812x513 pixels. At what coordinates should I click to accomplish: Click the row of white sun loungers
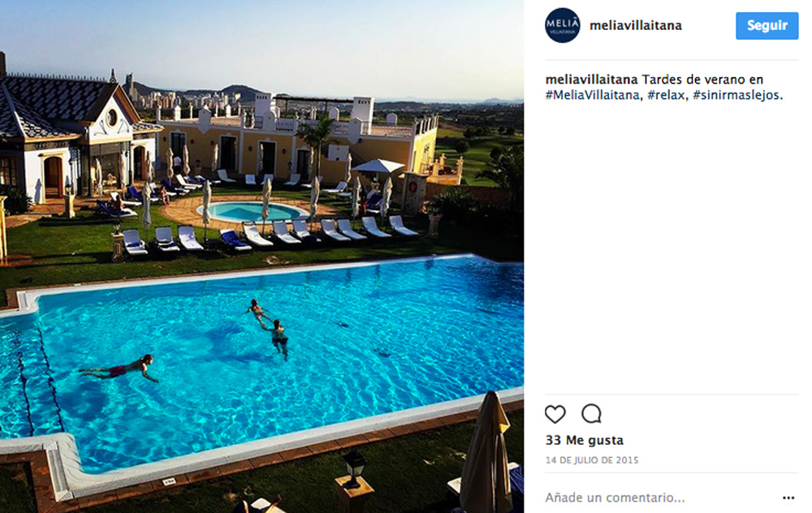270,235
